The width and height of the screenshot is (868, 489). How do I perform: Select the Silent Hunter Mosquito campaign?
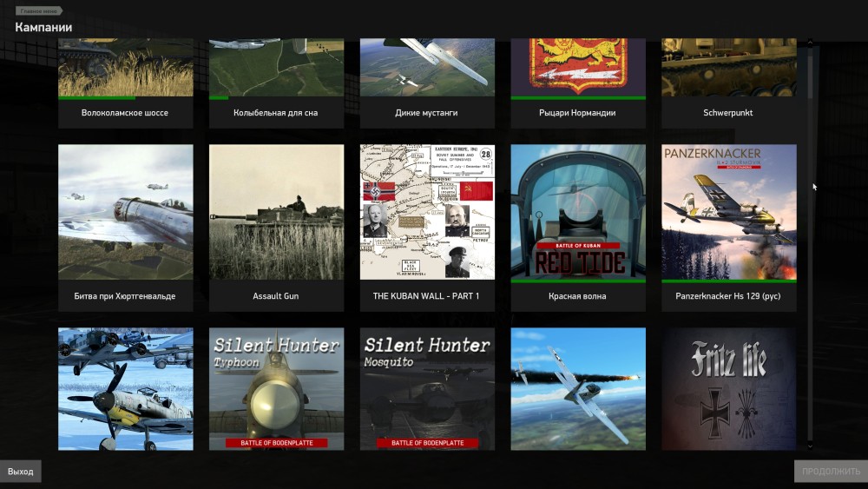(x=427, y=389)
